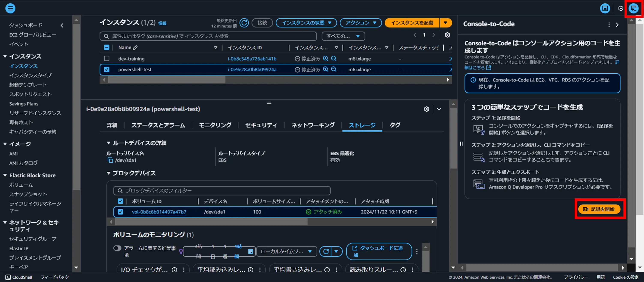Copy the root device name /dev/sda1

click(x=110, y=160)
